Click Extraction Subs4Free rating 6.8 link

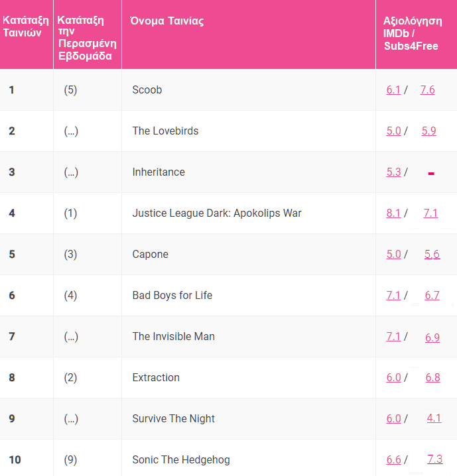pyautogui.click(x=432, y=377)
